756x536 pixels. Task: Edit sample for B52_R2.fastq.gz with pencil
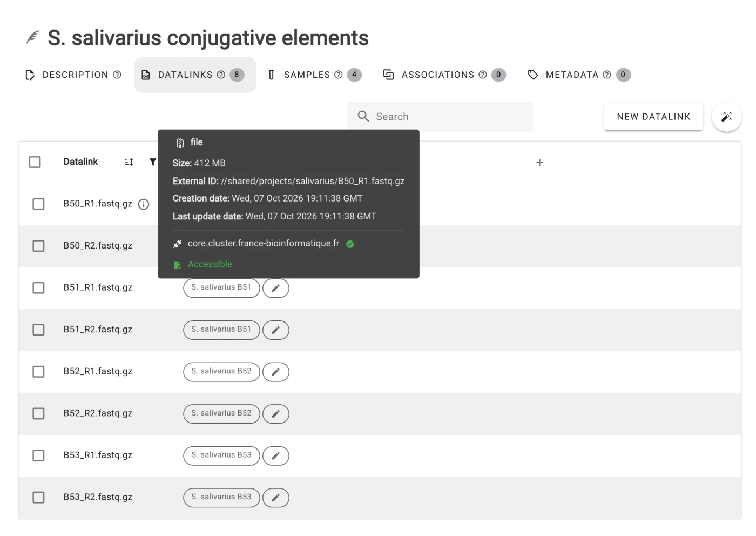pyautogui.click(x=276, y=414)
